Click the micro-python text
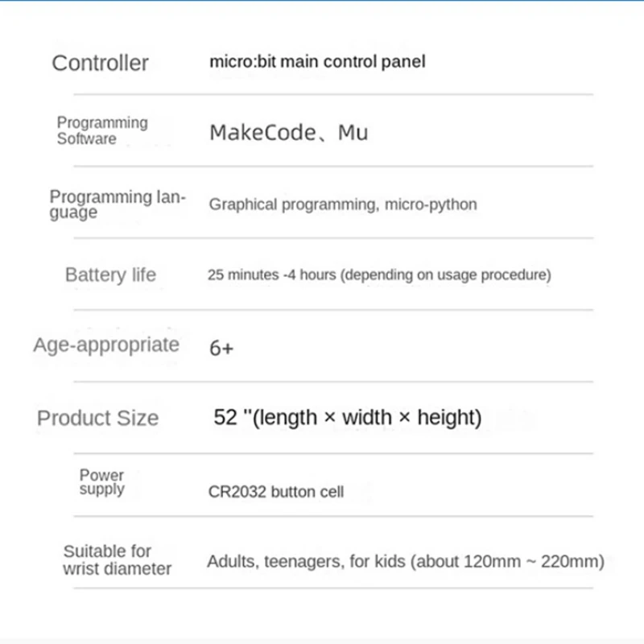Viewport: 644px width, 644px height. click(431, 204)
